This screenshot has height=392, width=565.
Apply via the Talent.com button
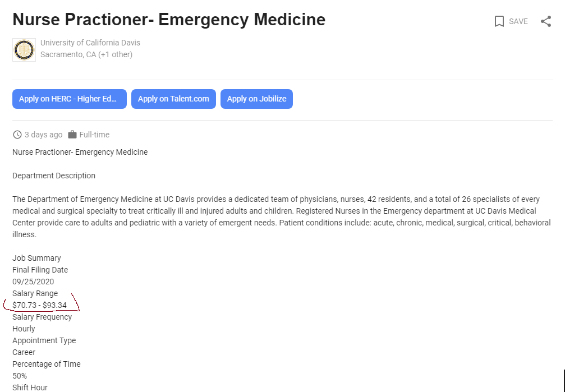tap(173, 99)
